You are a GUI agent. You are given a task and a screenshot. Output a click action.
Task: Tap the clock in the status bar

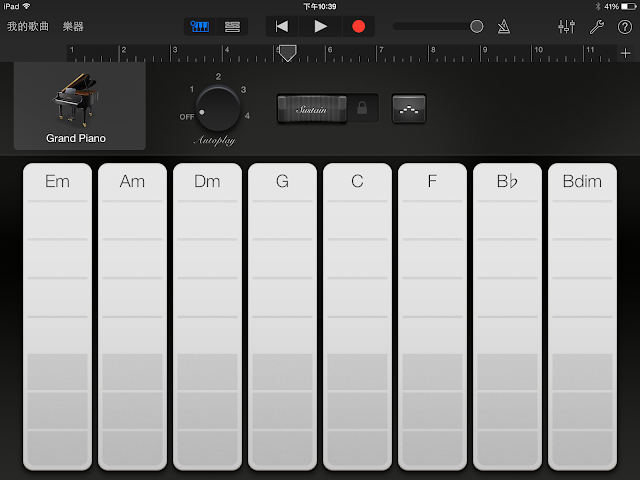click(x=320, y=7)
